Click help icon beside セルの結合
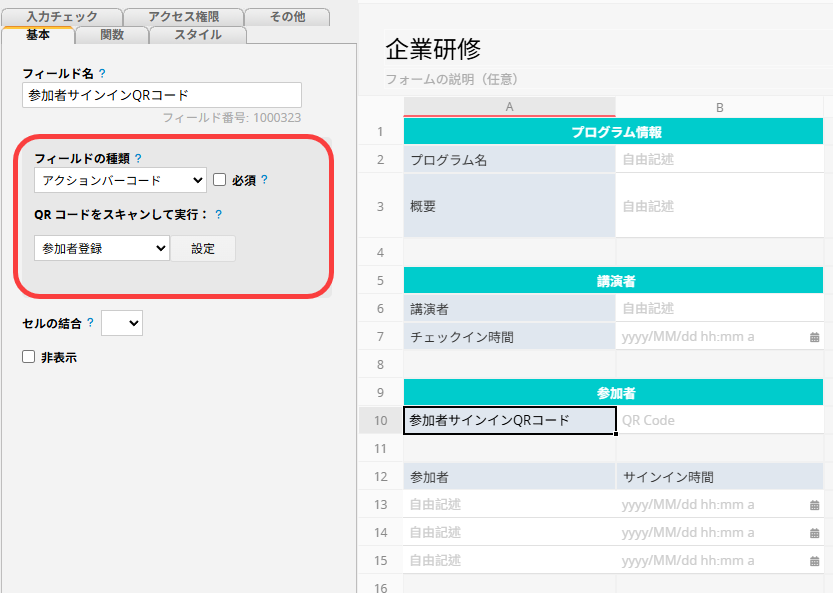The image size is (833, 593). click(90, 323)
